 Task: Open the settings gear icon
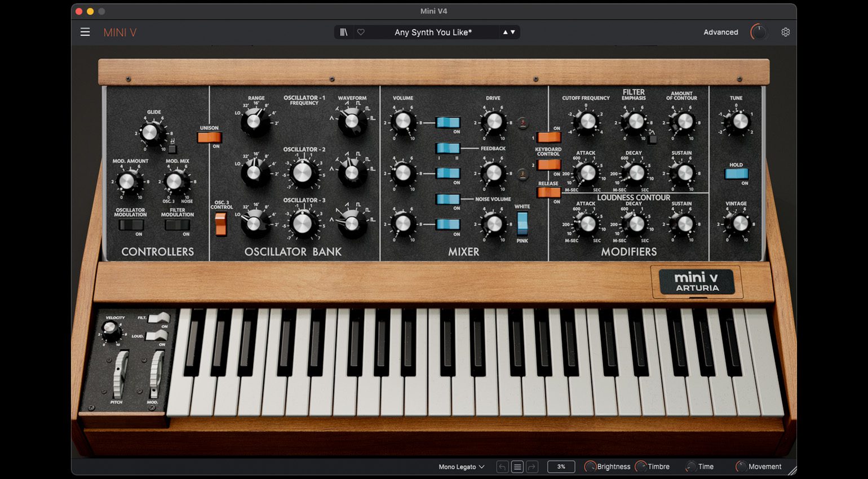pos(785,32)
